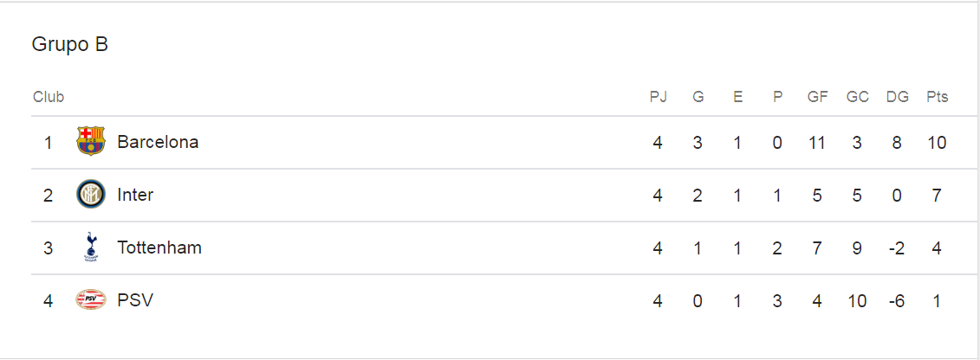This screenshot has width=980, height=360.
Task: Click PSV's -6 goal difference value
Action: (896, 300)
